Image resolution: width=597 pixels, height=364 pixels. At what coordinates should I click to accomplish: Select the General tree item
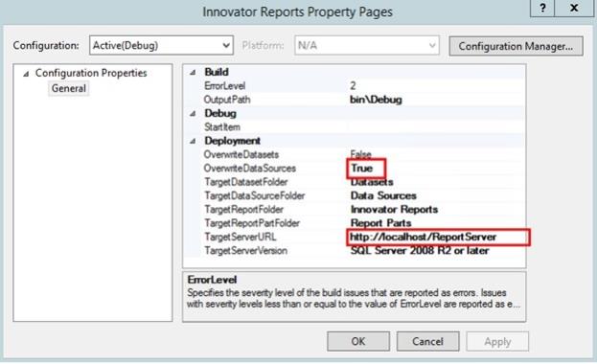click(x=69, y=88)
